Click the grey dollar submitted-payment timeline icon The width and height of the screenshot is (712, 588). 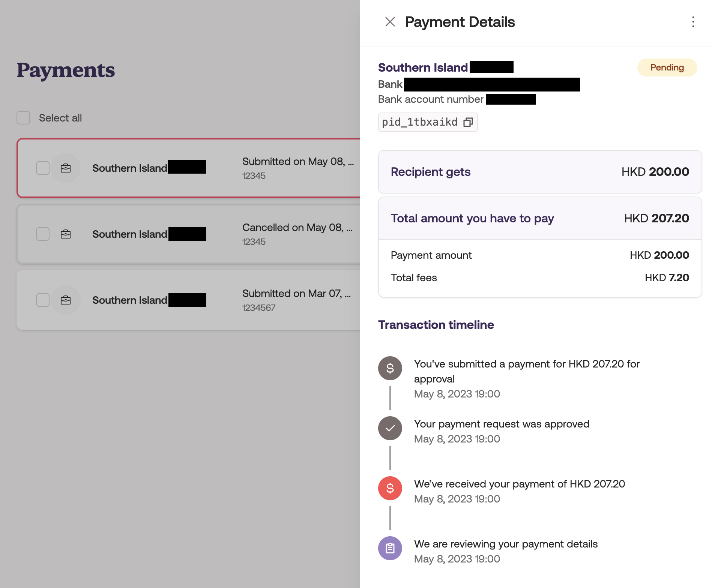(390, 368)
